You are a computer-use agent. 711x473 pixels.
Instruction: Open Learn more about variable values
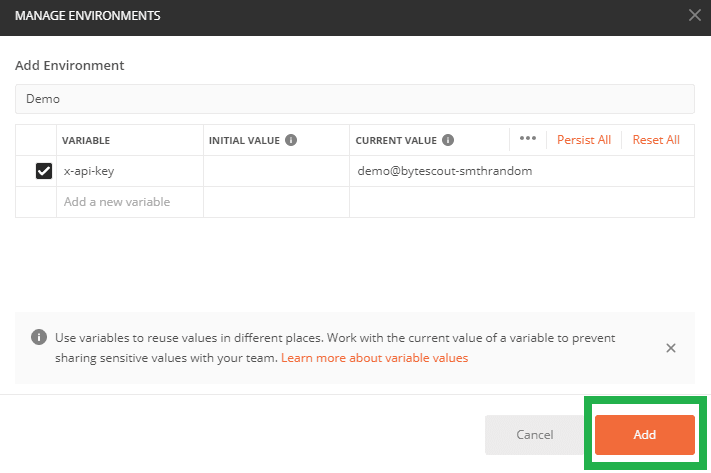pyautogui.click(x=374, y=357)
